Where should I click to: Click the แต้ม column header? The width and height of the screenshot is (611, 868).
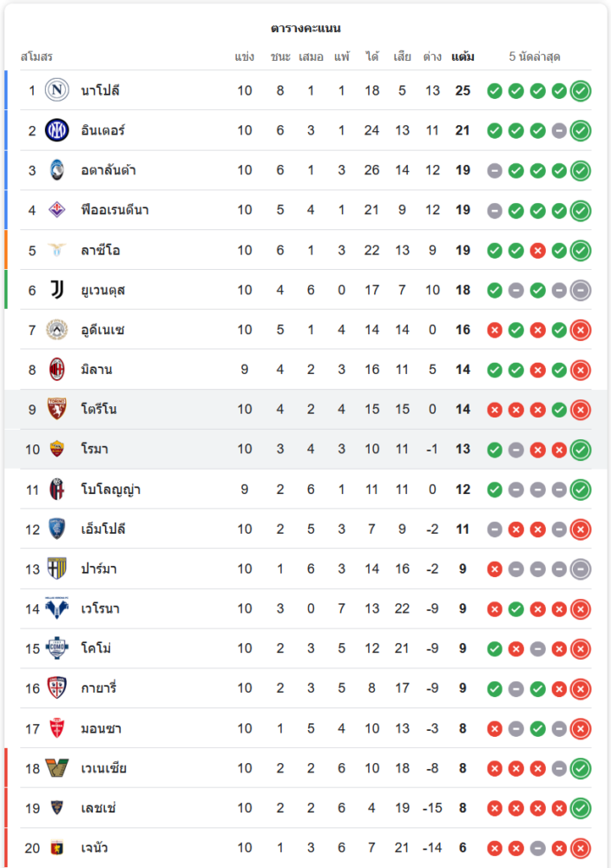(x=463, y=56)
